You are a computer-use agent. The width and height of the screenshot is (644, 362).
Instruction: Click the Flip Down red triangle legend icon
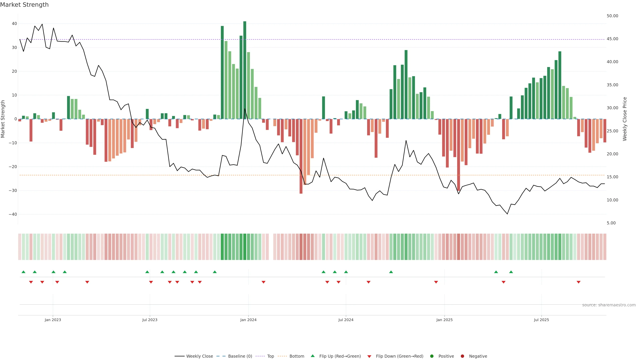[x=369, y=356]
